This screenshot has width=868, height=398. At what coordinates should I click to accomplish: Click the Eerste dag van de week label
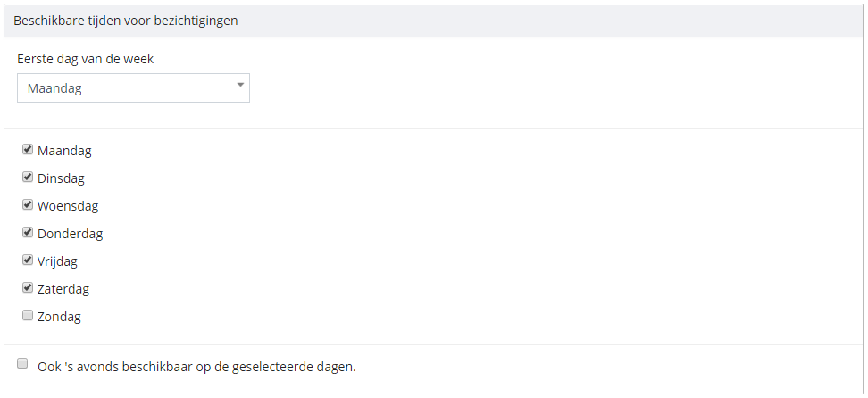85,59
